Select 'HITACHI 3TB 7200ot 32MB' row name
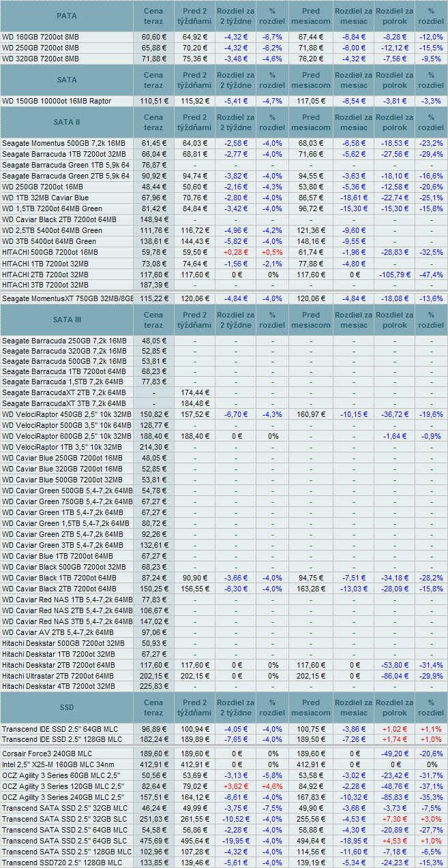 [45, 285]
